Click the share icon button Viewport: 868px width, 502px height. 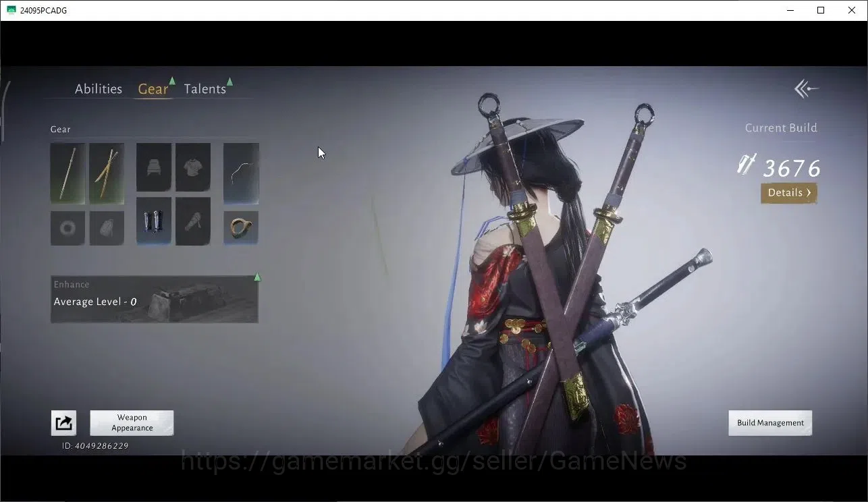[63, 423]
